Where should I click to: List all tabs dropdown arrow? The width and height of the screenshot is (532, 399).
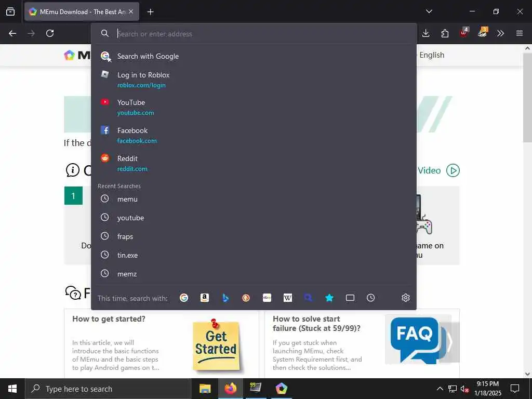[x=429, y=11]
